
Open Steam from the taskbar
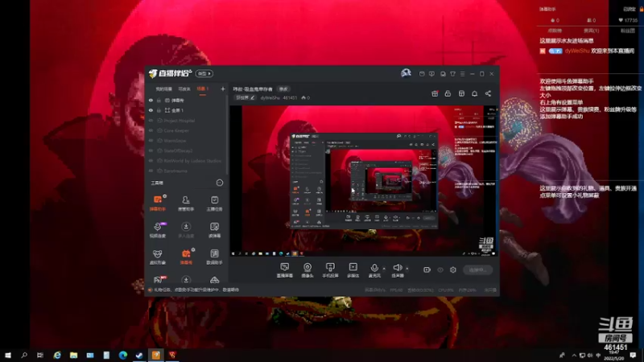(139, 355)
